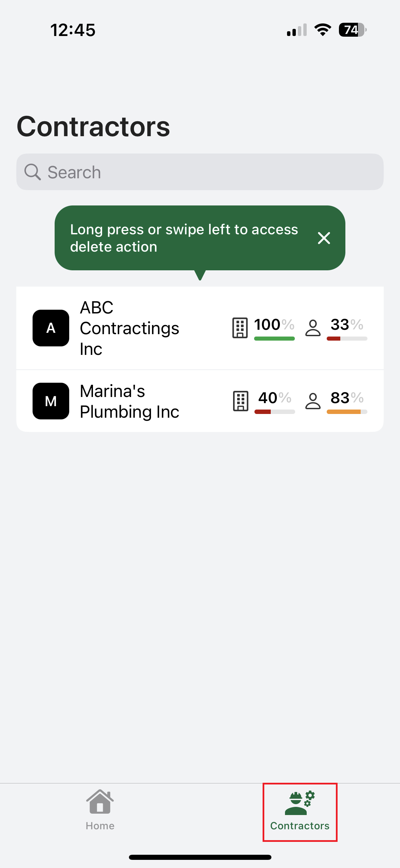The image size is (400, 868).
Task: Tap the orange 83% progress bar
Action: tap(347, 412)
